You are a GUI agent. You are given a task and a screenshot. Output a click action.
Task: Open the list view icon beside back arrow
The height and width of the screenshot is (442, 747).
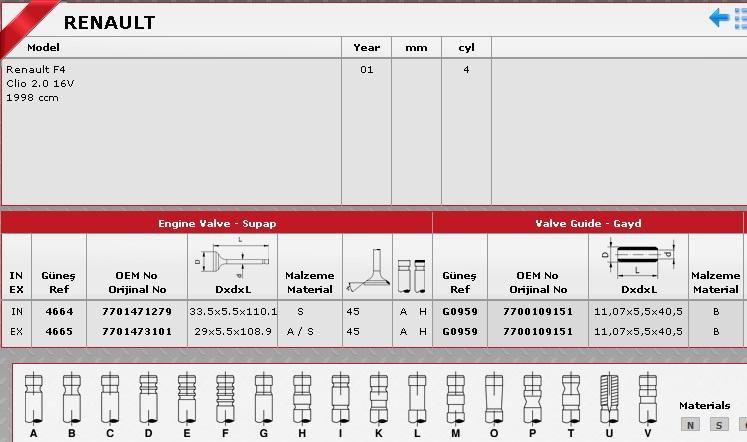click(x=741, y=18)
